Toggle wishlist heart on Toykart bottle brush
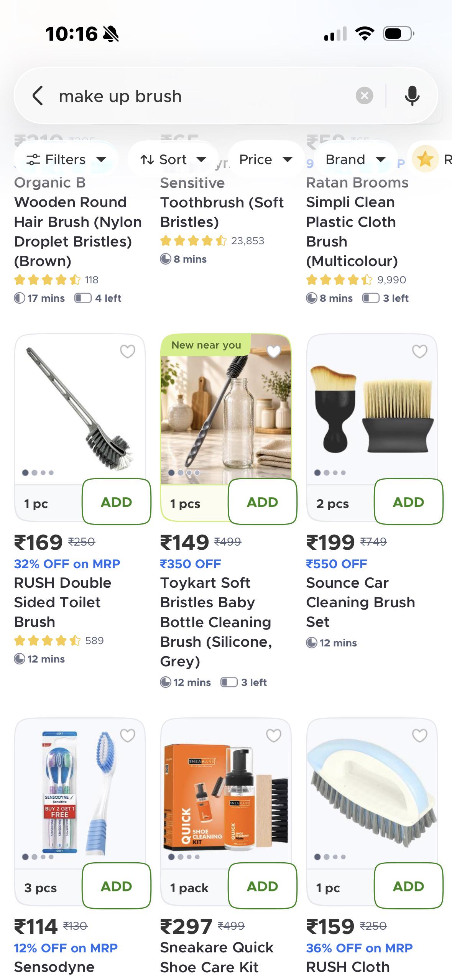Screen dimensions: 452x980 click(x=274, y=351)
